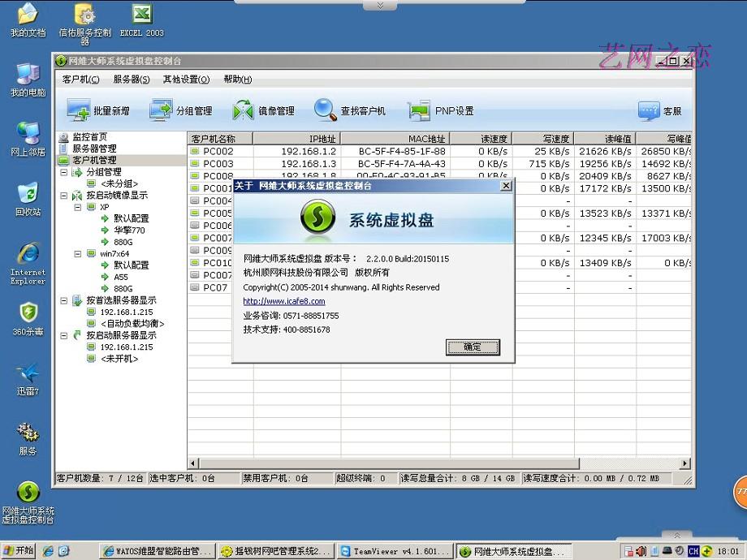Viewport: 747px width, 560px height.
Task: Open the http://www.icafe8.com link
Action: tap(284, 301)
